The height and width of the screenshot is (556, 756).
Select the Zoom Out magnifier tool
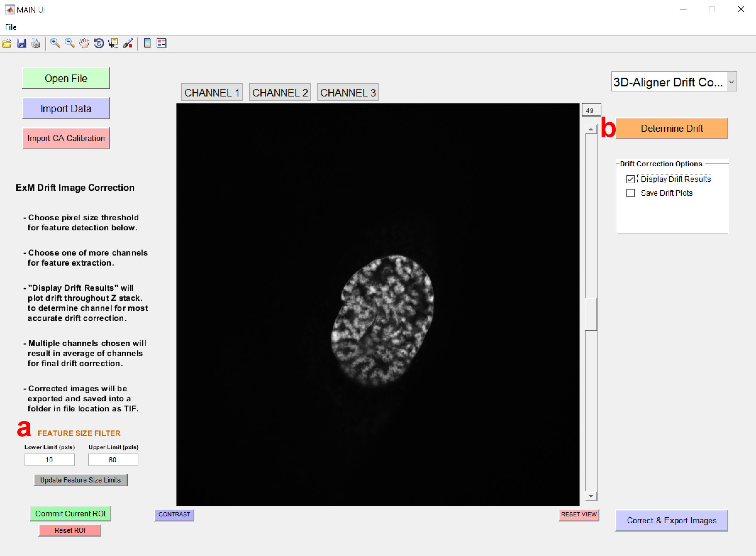click(x=70, y=43)
